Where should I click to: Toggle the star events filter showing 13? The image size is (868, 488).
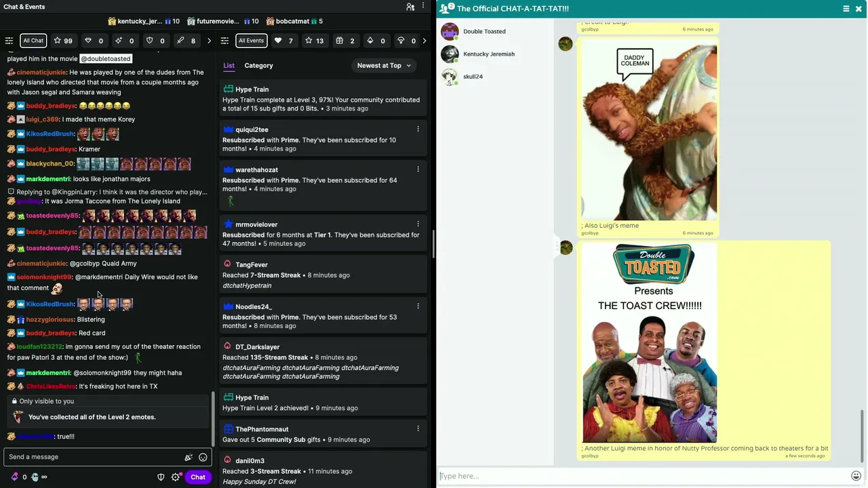pyautogui.click(x=315, y=41)
